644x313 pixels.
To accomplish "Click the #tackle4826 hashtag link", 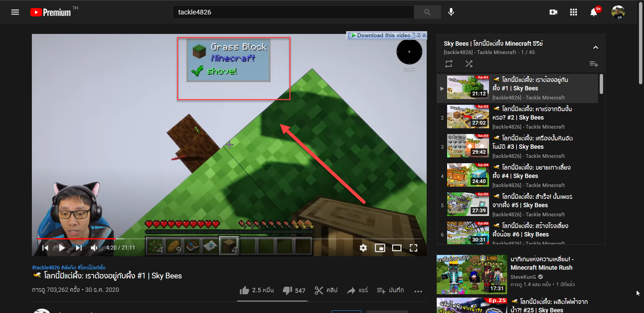I will (46, 267).
